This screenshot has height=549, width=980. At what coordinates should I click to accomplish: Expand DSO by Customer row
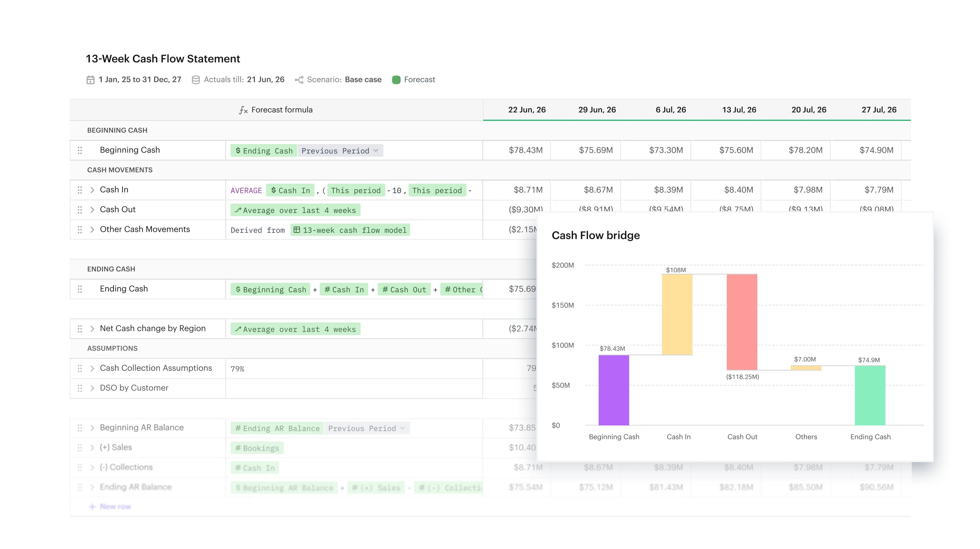point(92,388)
